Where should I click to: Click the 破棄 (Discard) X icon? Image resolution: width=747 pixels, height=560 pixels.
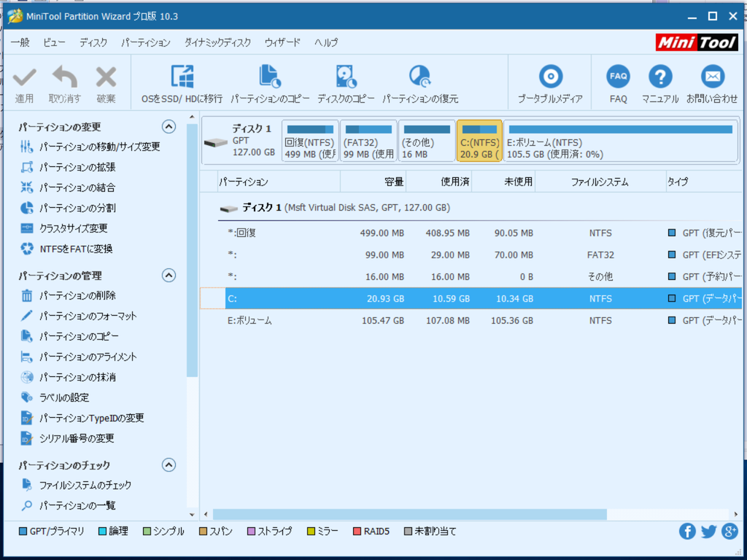pyautogui.click(x=106, y=77)
